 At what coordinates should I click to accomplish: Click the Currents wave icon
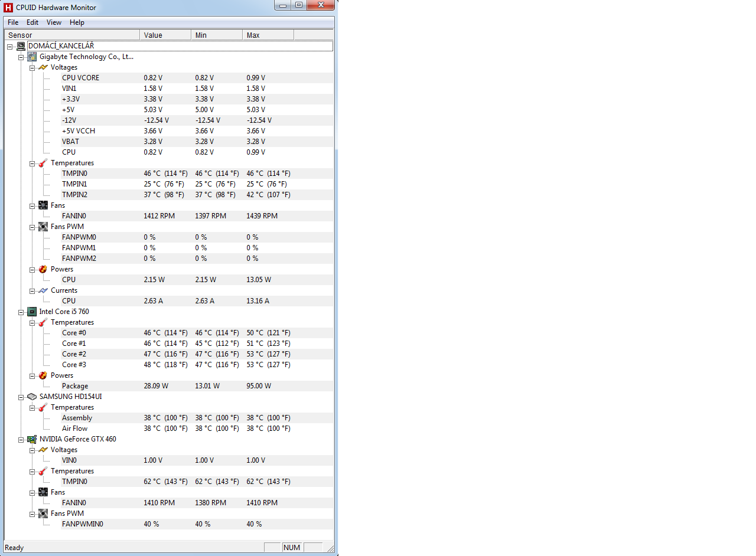pos(43,290)
